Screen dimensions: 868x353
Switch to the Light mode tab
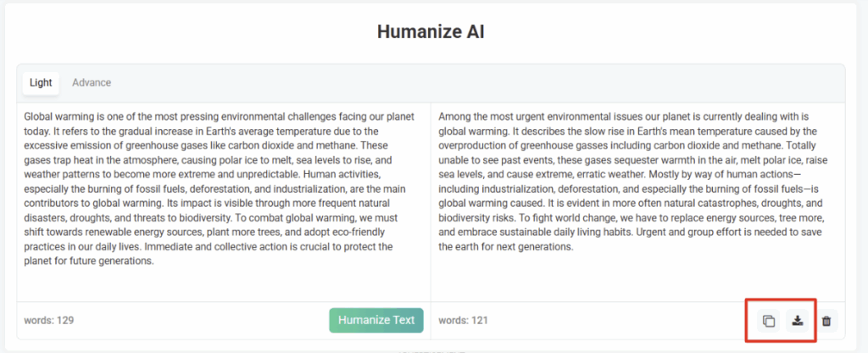(x=41, y=82)
